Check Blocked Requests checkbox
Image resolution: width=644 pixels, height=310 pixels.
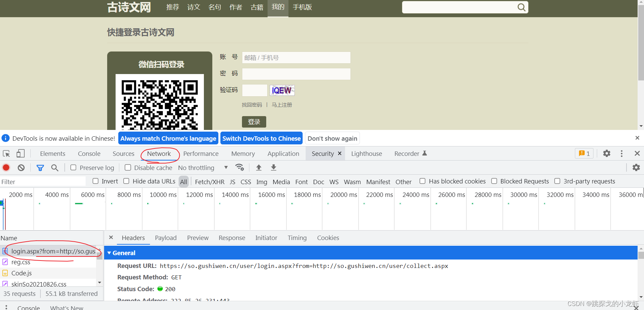coord(494,181)
